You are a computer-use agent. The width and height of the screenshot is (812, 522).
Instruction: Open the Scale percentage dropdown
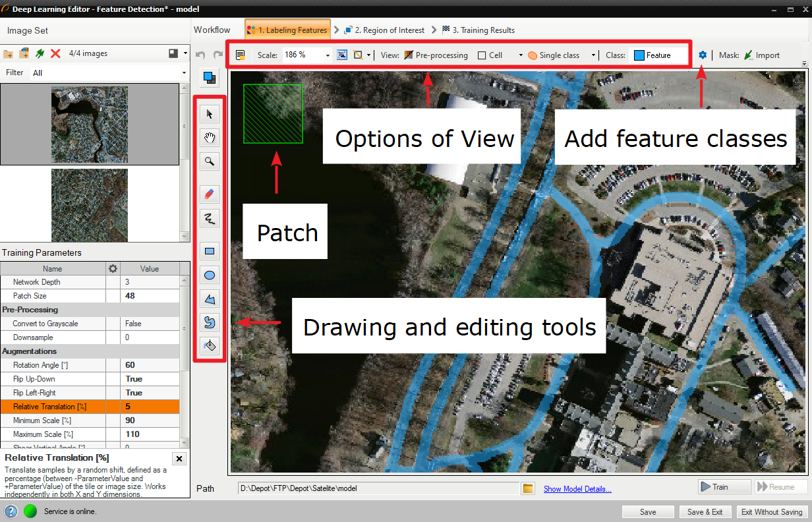coord(328,55)
